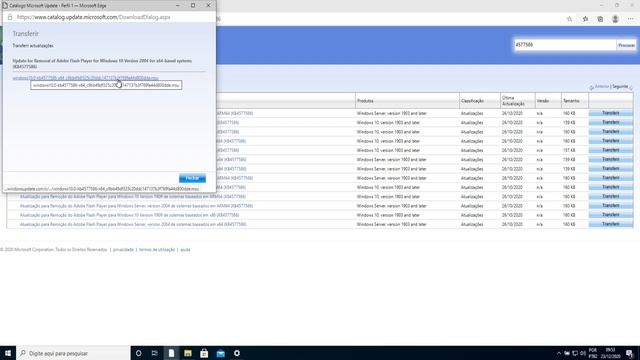
Task: Click lock icon in popup address bar
Action: (x=10, y=17)
